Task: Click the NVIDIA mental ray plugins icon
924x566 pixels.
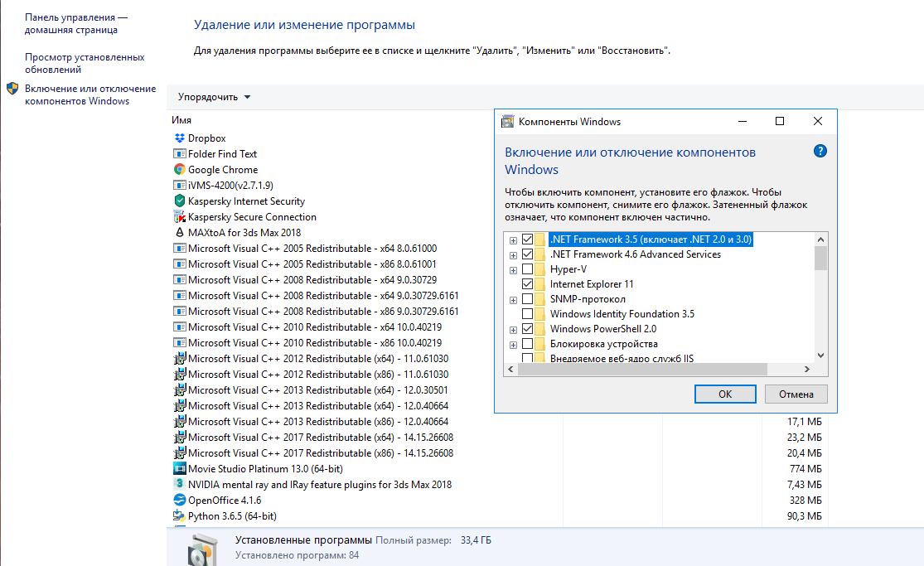Action: click(180, 484)
